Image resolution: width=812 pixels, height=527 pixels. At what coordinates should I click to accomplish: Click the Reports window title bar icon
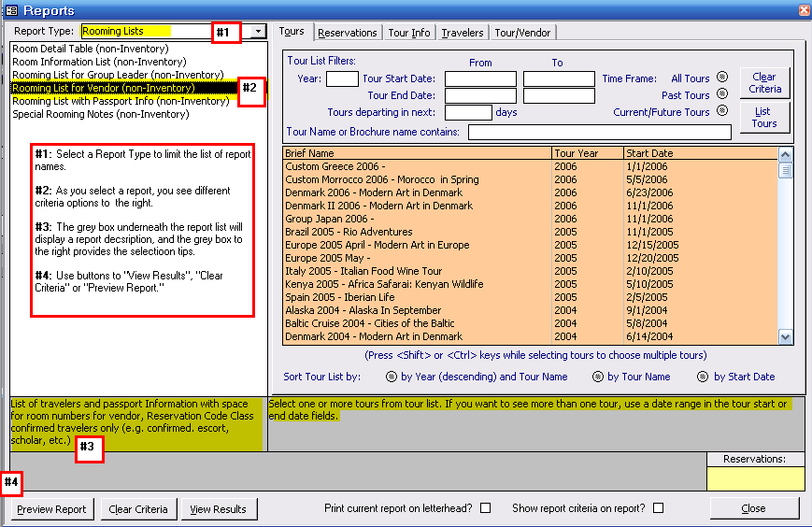tap(11, 10)
